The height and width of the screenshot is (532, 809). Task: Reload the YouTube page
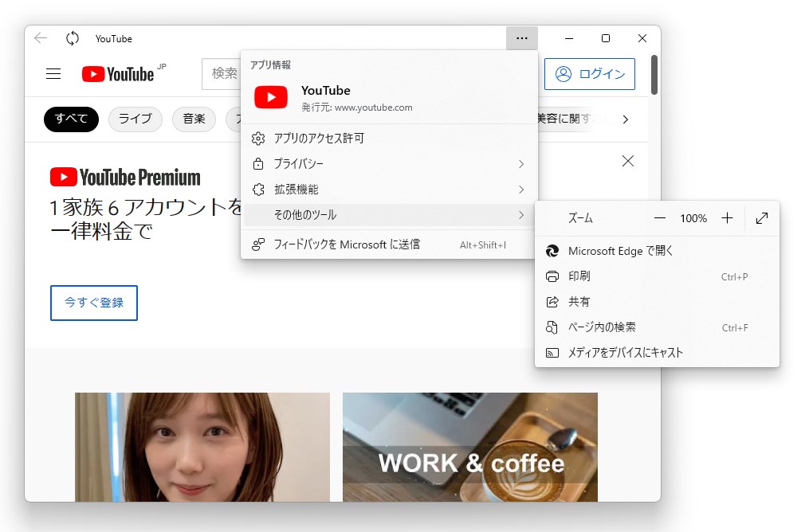(72, 37)
